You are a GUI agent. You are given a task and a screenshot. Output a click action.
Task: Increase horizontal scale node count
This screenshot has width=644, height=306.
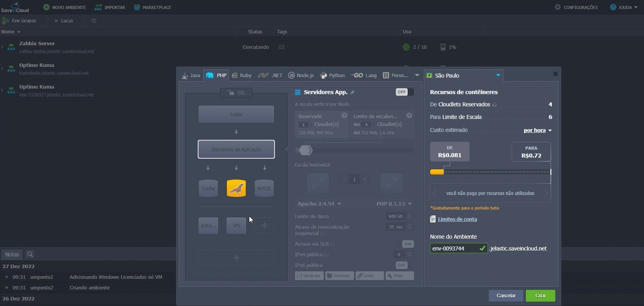(365, 179)
